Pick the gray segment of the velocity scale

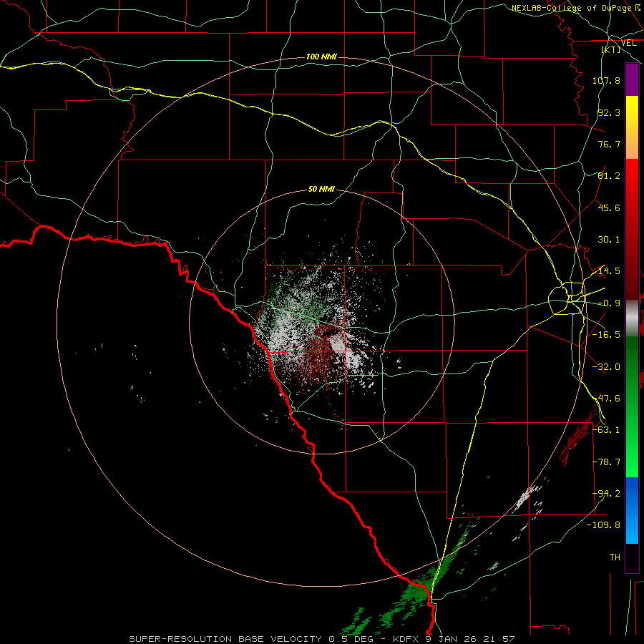pos(632,318)
